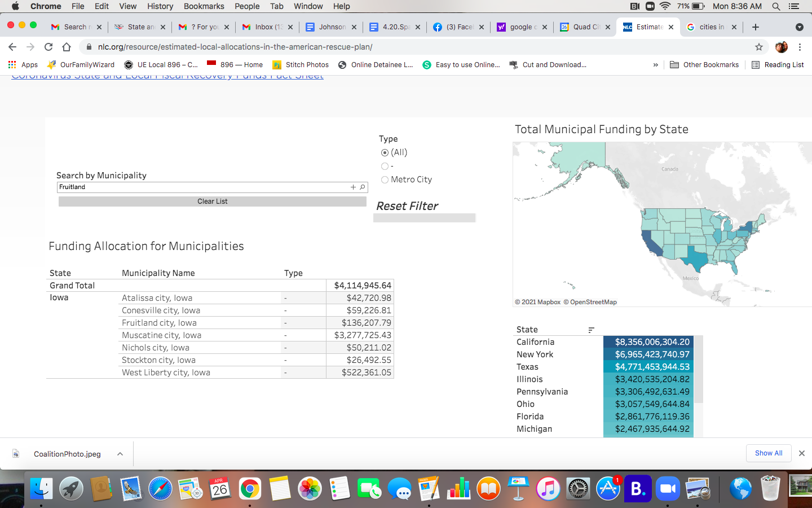Click Show All downloads
This screenshot has height=508, width=812.
pyautogui.click(x=769, y=453)
